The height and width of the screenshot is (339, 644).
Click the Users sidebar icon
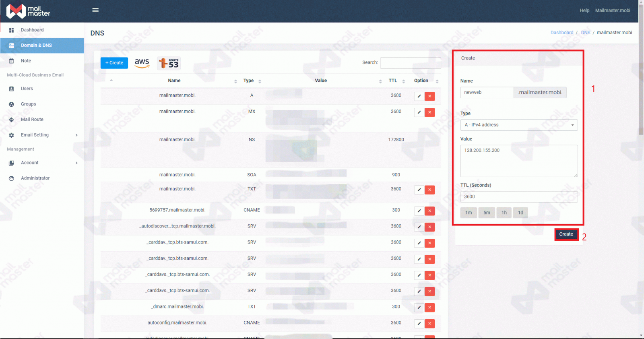point(11,89)
